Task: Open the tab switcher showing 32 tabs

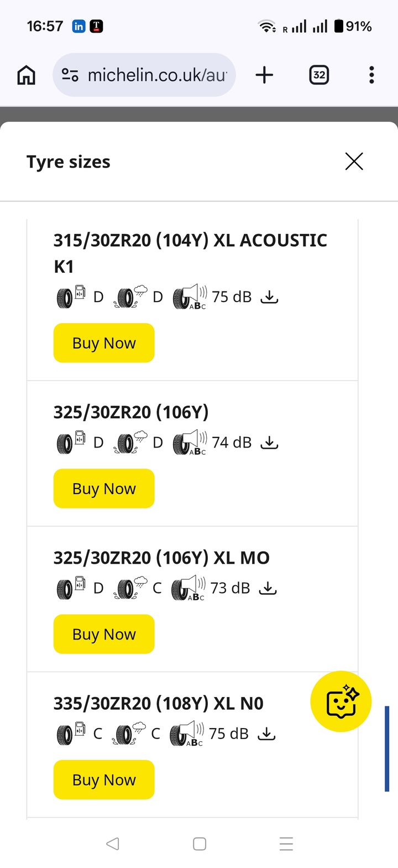Action: [319, 75]
